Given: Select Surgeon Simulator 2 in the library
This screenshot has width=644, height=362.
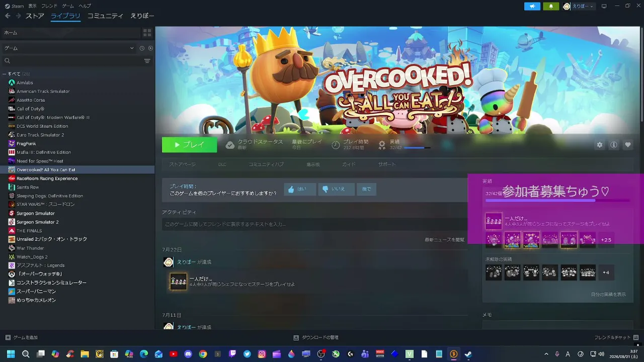Looking at the screenshot, I should pos(38,222).
